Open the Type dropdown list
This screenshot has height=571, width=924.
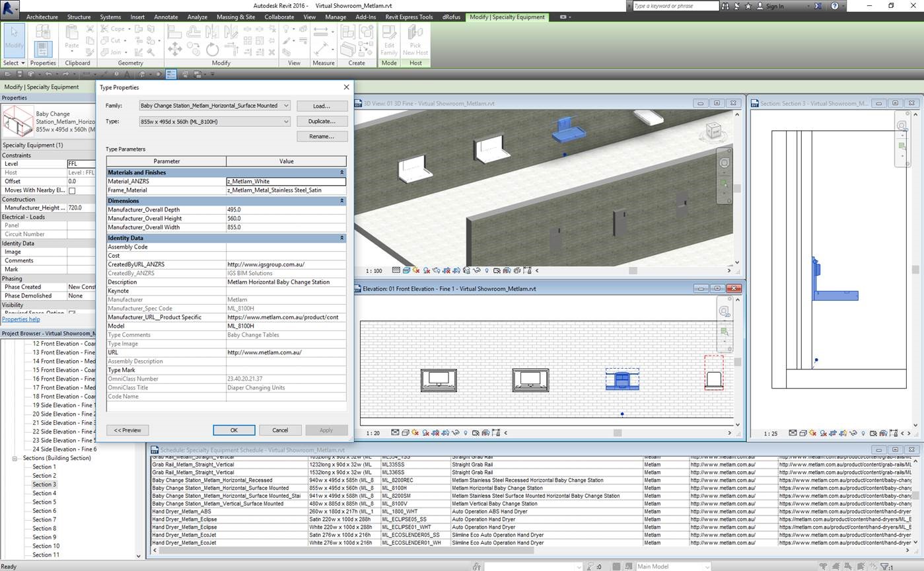(x=285, y=122)
